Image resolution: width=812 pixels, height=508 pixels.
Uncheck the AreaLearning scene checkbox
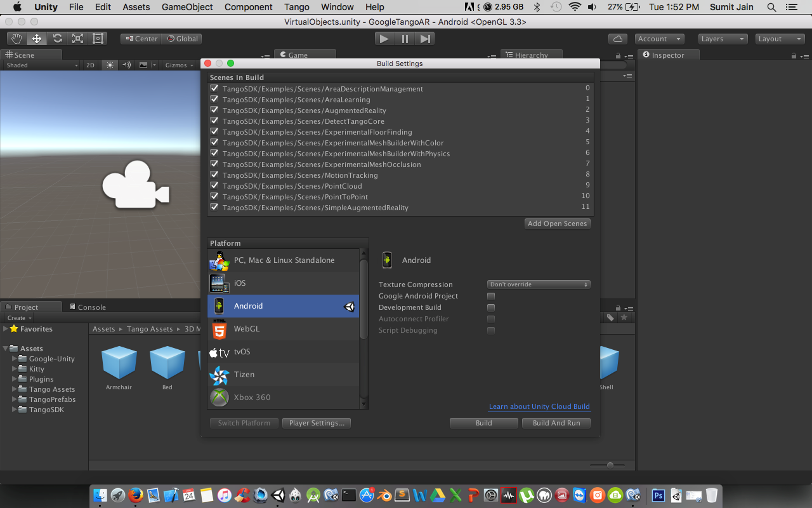pos(214,100)
